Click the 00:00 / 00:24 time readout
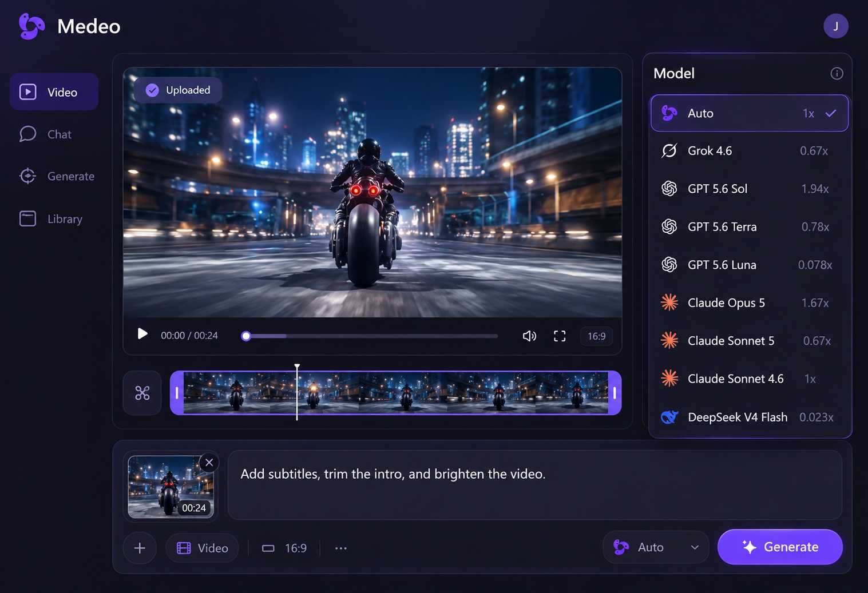 point(189,336)
